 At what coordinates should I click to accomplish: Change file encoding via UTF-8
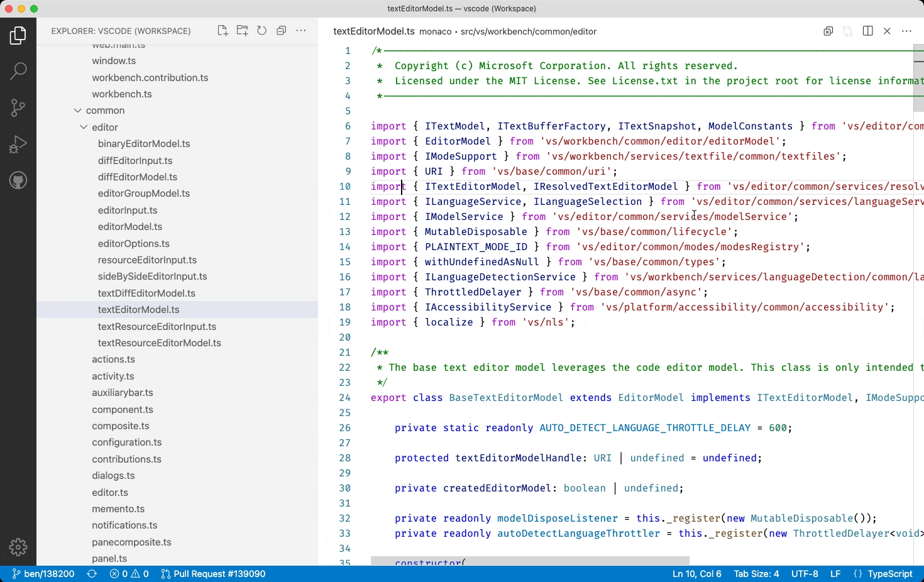tap(805, 574)
